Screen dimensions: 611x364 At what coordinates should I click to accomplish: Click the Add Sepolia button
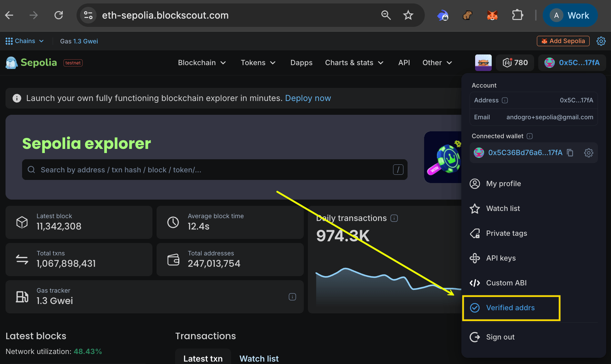(563, 41)
